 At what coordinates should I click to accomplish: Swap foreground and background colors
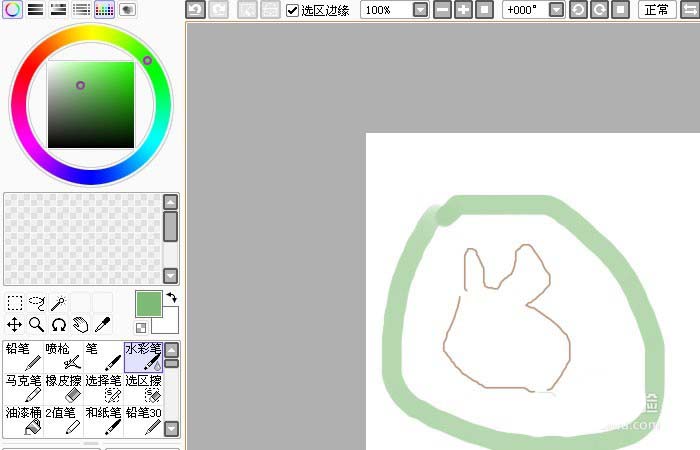point(171,297)
